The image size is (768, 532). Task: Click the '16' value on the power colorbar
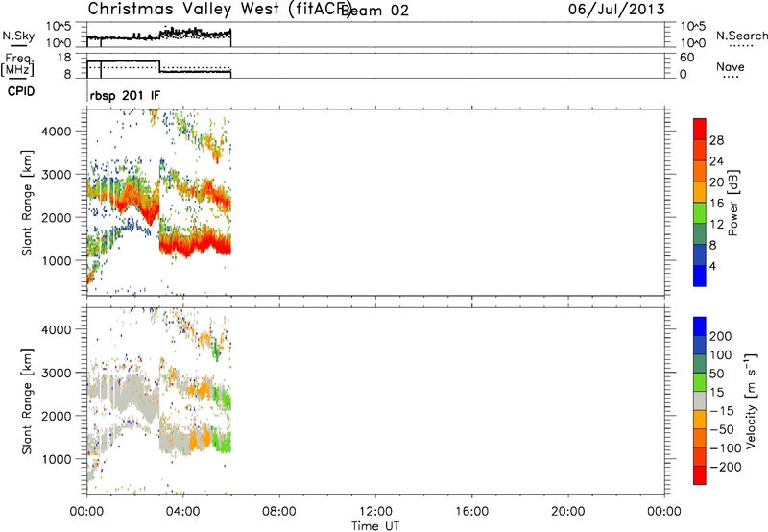coord(716,204)
